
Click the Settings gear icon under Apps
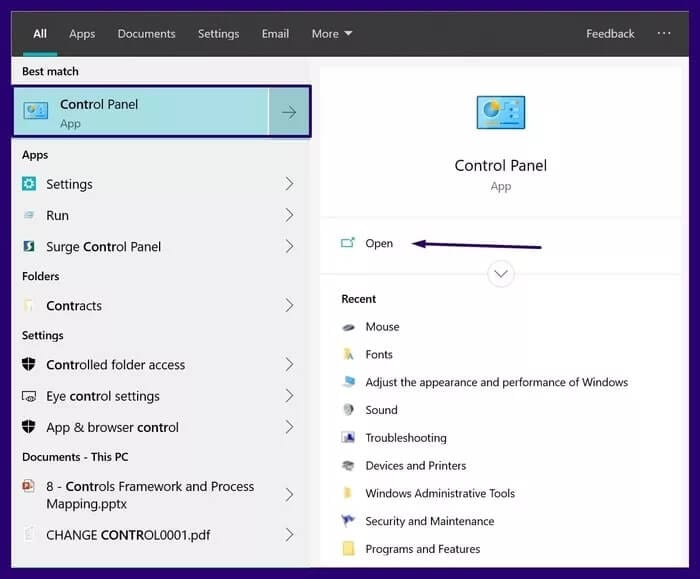click(29, 183)
